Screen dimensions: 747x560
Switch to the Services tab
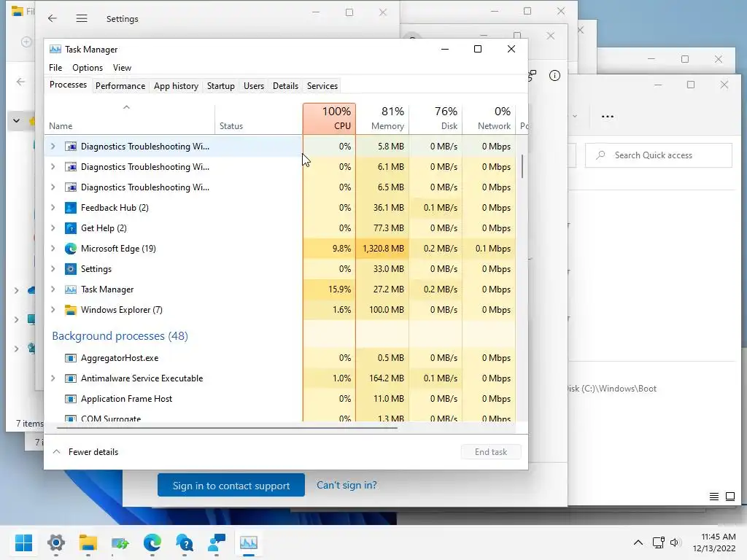(322, 86)
